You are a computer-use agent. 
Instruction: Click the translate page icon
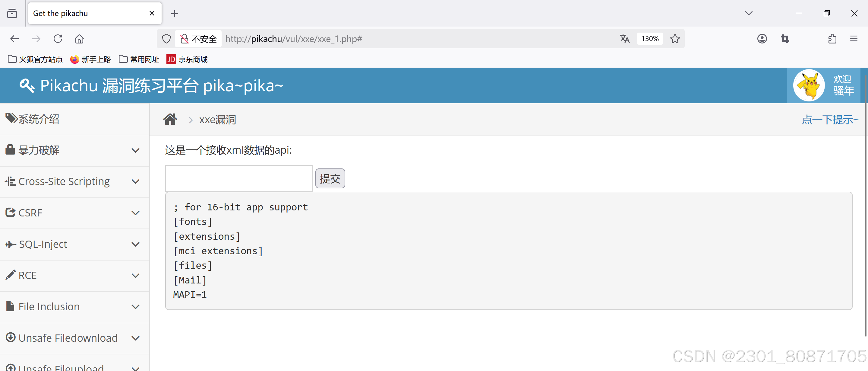624,39
